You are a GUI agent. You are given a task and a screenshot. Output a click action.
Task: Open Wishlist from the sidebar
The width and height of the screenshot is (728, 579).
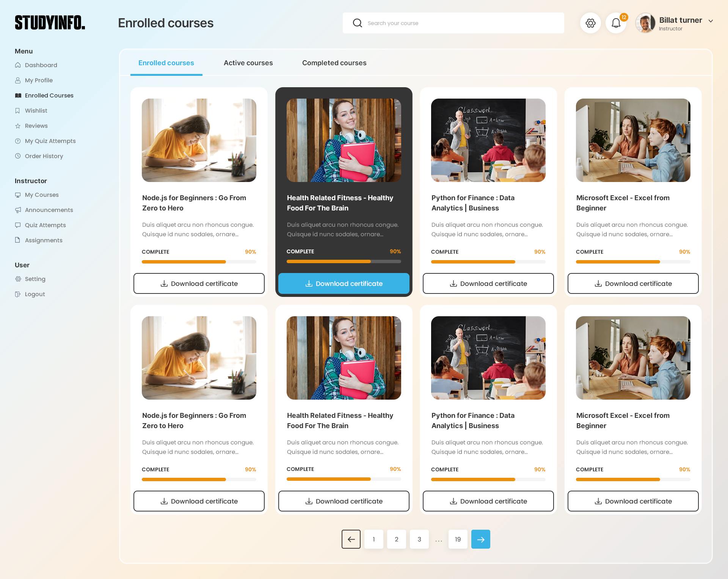tap(36, 111)
